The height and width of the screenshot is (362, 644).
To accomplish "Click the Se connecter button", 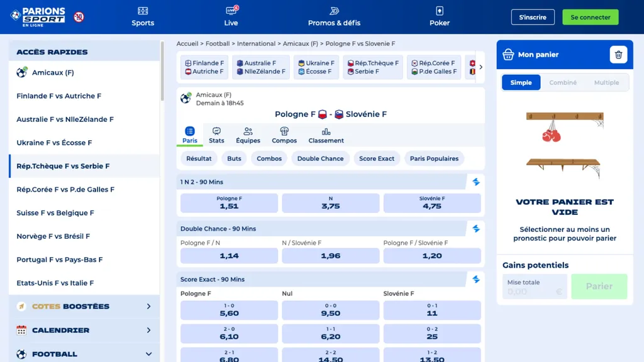I will click(590, 17).
